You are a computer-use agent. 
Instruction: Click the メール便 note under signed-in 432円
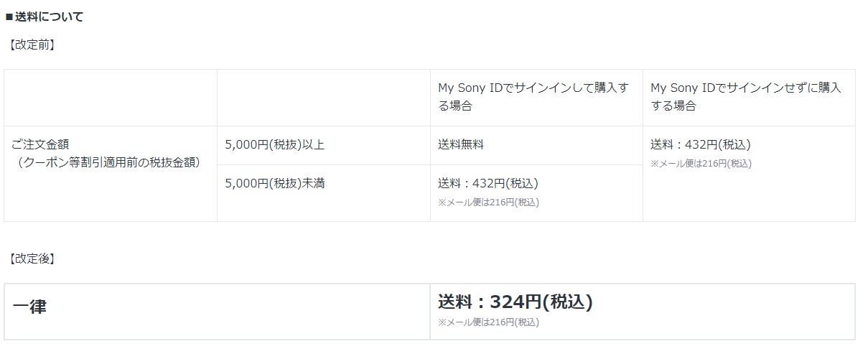click(489, 202)
